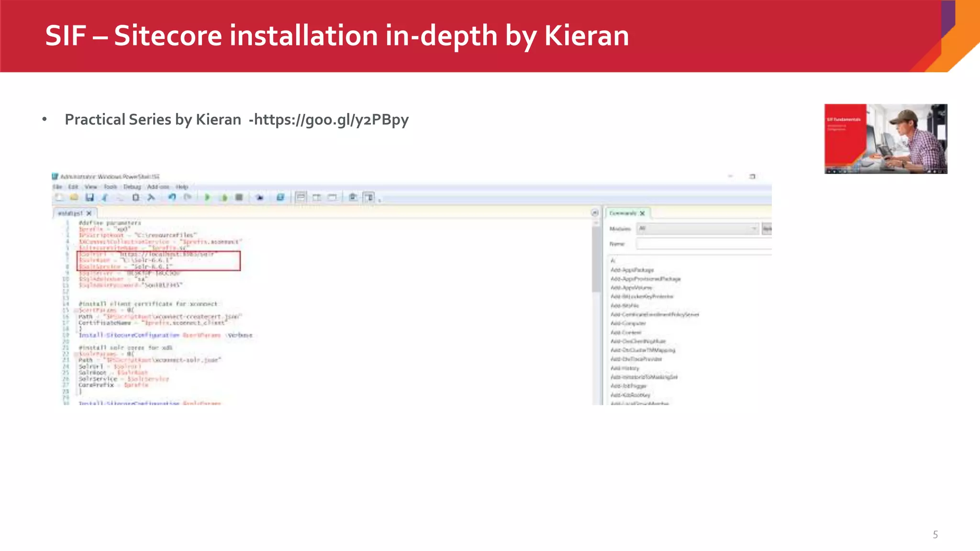Select Add-BitsFile in command list
The image size is (980, 551).
624,306
